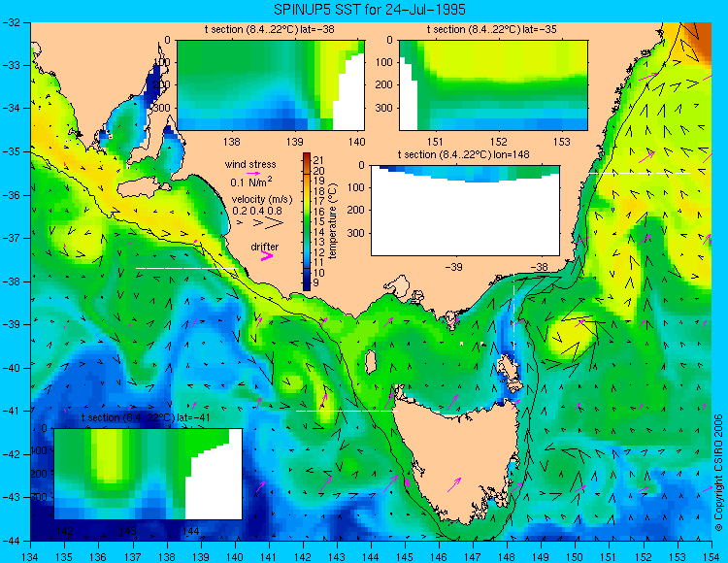Screen dimensions: 728x563
Task: Open the lon=148 temperature section plot
Action: click(465, 211)
